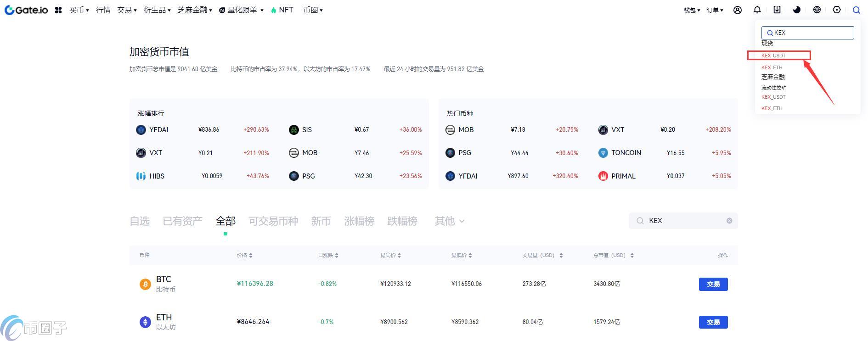Click BTC price ¥116396.28
The width and height of the screenshot is (868, 341).
click(x=255, y=284)
